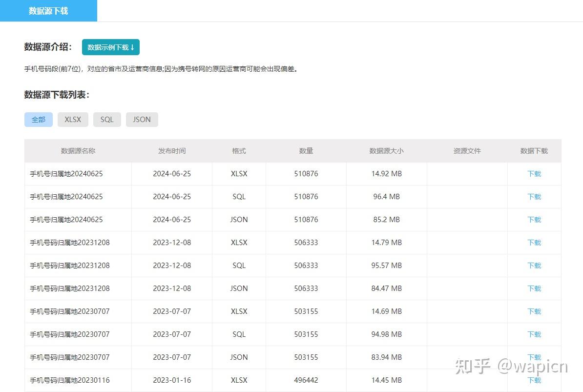Click the date 2023-01-16

[172, 380]
